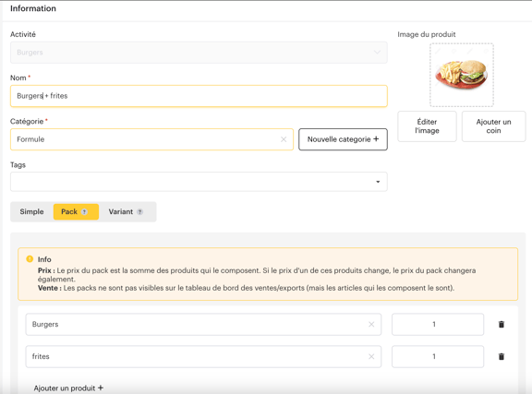Open help tooltip for Pack
This screenshot has width=532, height=394.
84,212
